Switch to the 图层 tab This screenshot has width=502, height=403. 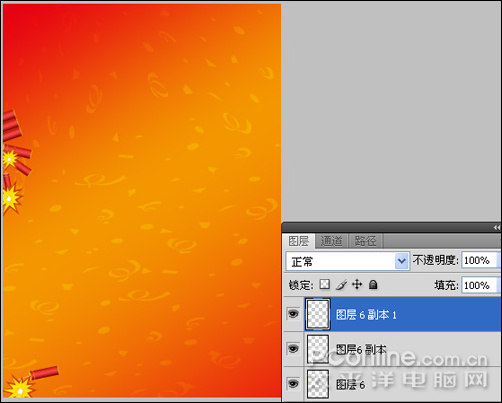tap(299, 241)
